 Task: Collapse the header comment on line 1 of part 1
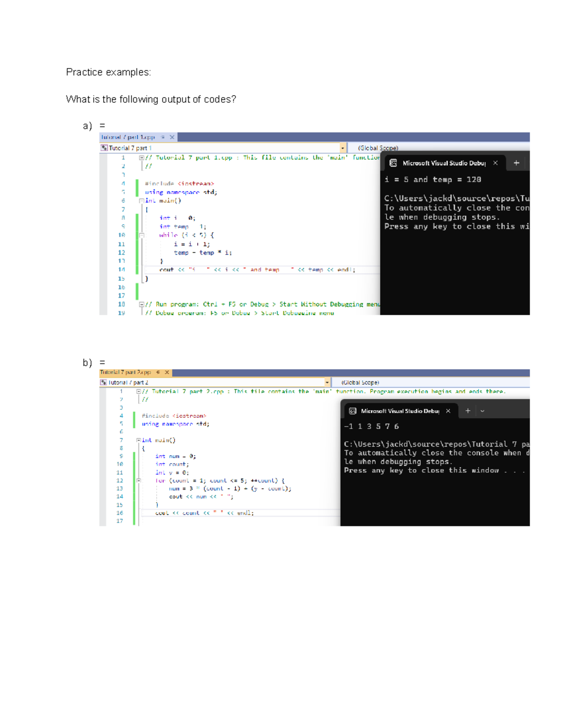tap(141, 158)
